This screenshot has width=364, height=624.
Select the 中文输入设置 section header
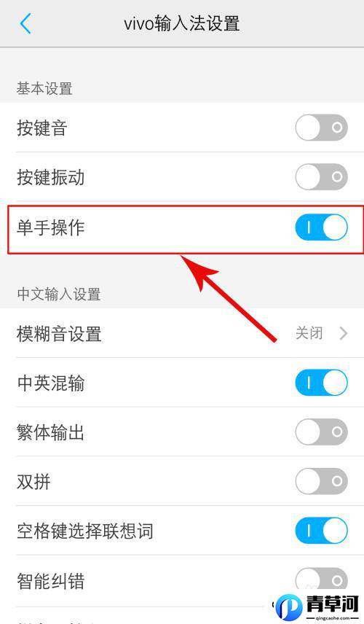tap(59, 295)
